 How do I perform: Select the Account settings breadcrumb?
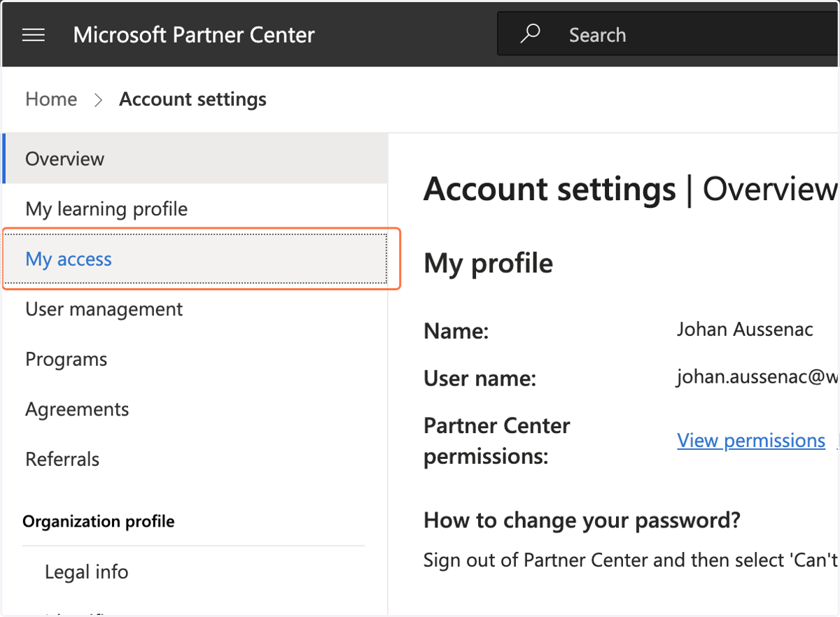[192, 99]
